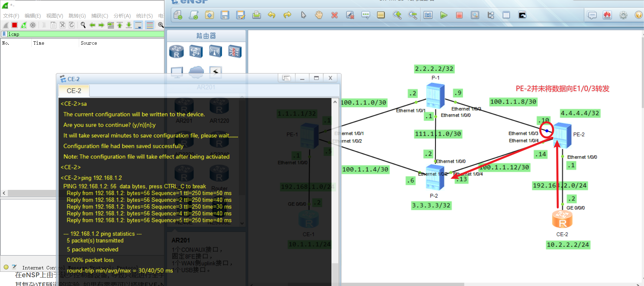This screenshot has height=286, width=644.
Task: Open the eNSP forum chat icon
Action: pyautogui.click(x=592, y=15)
